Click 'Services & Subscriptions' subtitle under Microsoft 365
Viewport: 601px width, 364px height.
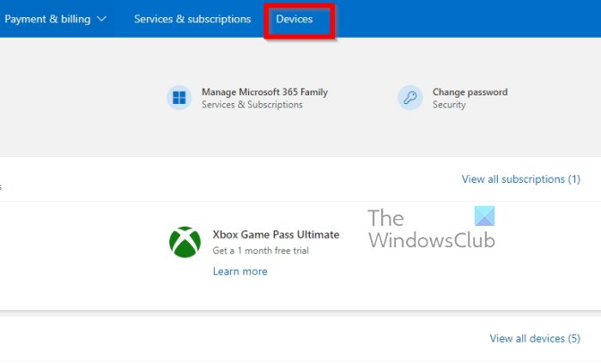pyautogui.click(x=252, y=105)
